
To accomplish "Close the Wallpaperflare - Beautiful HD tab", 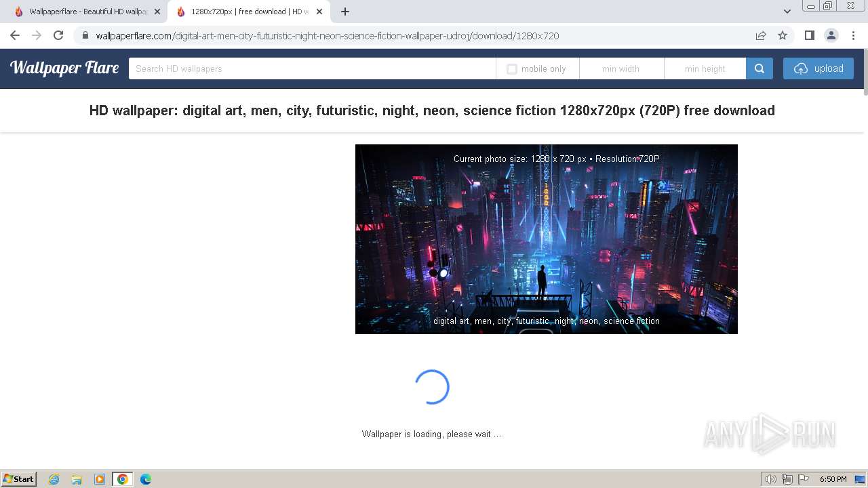I will click(157, 12).
